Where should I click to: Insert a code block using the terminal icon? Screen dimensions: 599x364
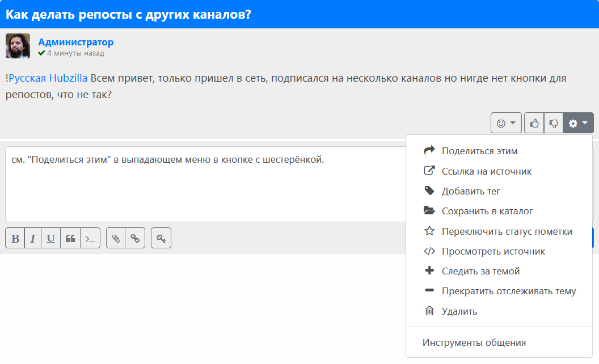(90, 238)
